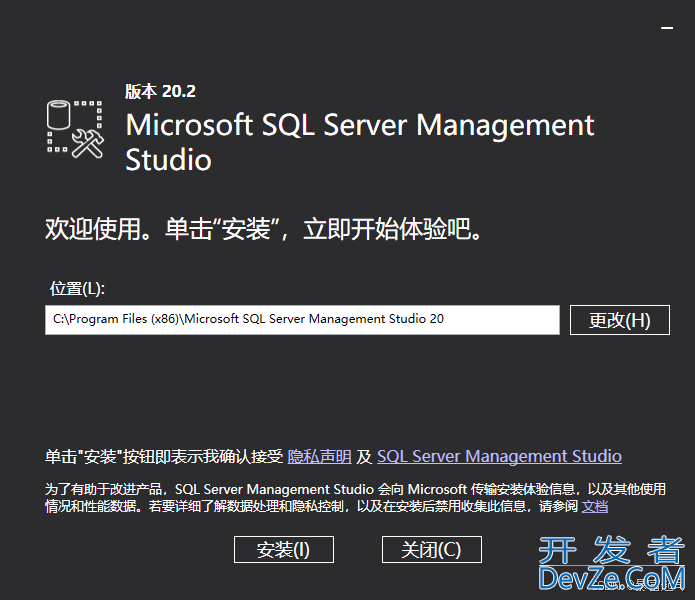The width and height of the screenshot is (695, 600).
Task: Click the Install 安装(I) button
Action: (284, 549)
